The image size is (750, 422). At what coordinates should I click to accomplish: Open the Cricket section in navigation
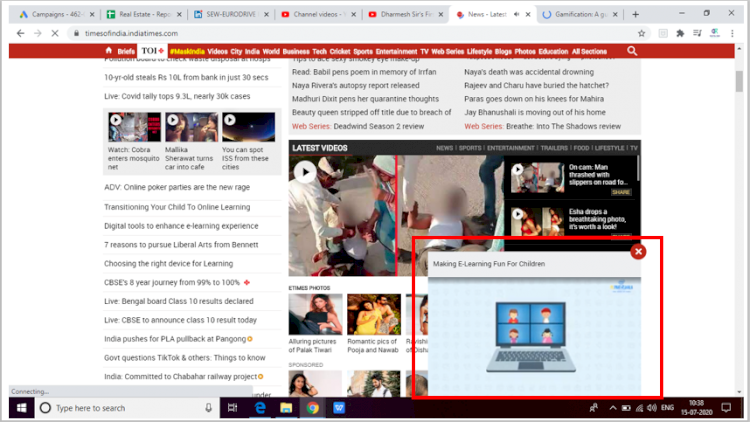click(340, 51)
